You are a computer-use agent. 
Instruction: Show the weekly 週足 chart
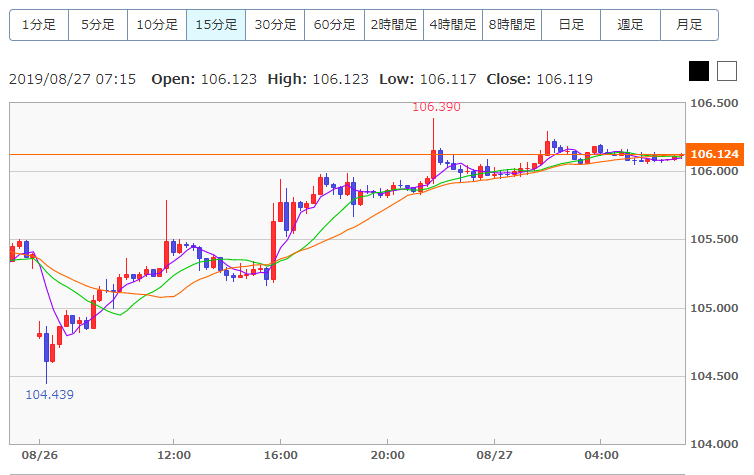pyautogui.click(x=630, y=25)
